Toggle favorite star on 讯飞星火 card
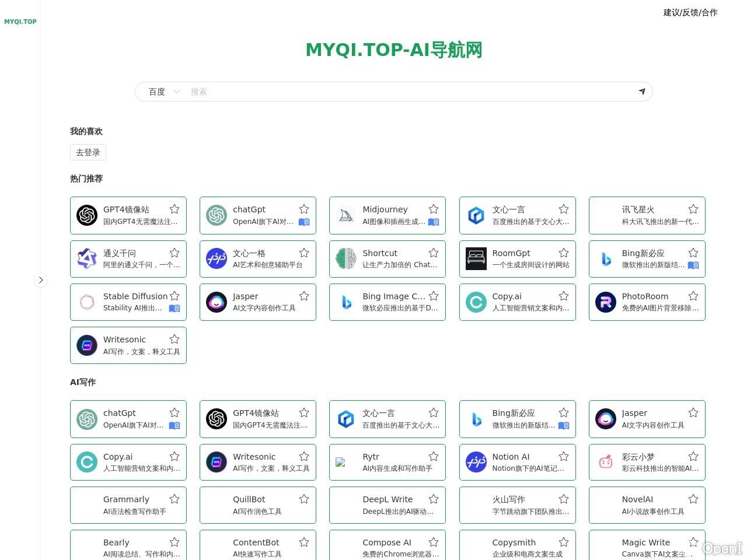This screenshot has height=560, width=747. click(x=693, y=209)
